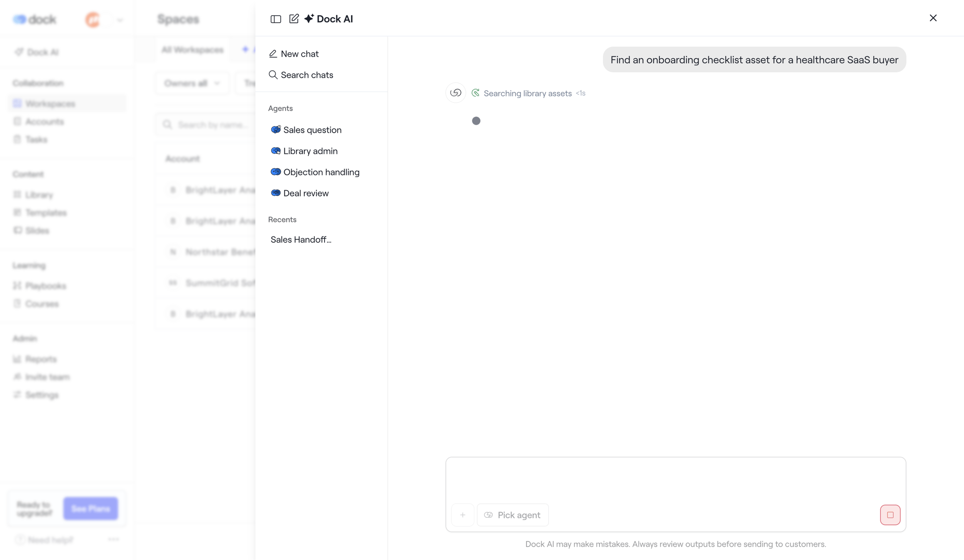Click the Library icon in sidebar

point(17,195)
